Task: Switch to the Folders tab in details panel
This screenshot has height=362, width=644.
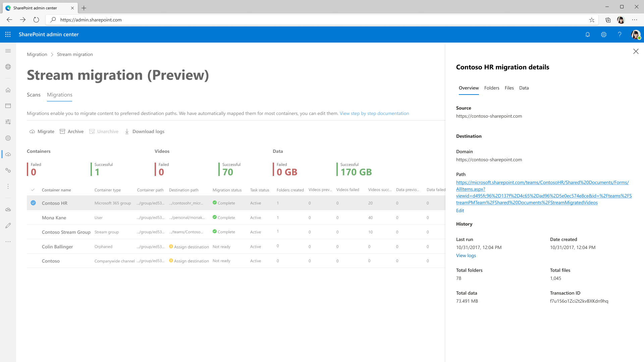Action: [492, 87]
